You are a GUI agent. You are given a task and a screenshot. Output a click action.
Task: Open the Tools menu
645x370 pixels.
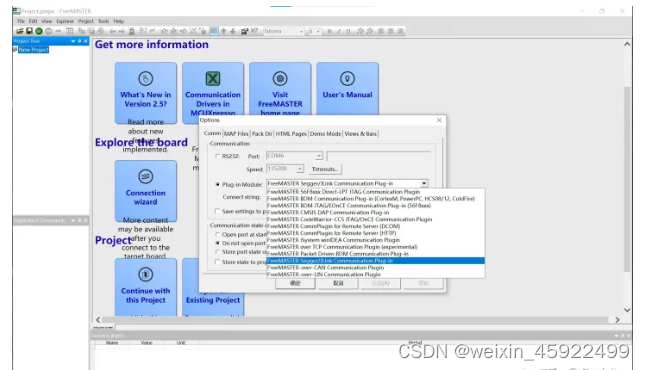click(x=103, y=21)
